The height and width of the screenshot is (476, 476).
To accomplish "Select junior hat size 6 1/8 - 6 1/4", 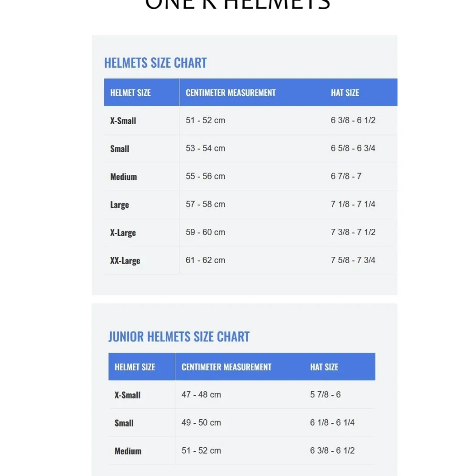I will tap(332, 422).
